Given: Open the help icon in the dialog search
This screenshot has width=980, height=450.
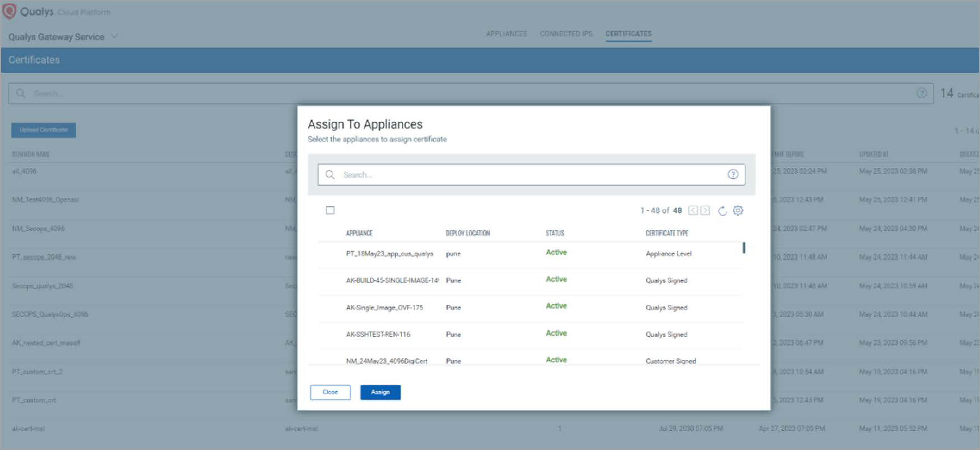Looking at the screenshot, I should [733, 174].
